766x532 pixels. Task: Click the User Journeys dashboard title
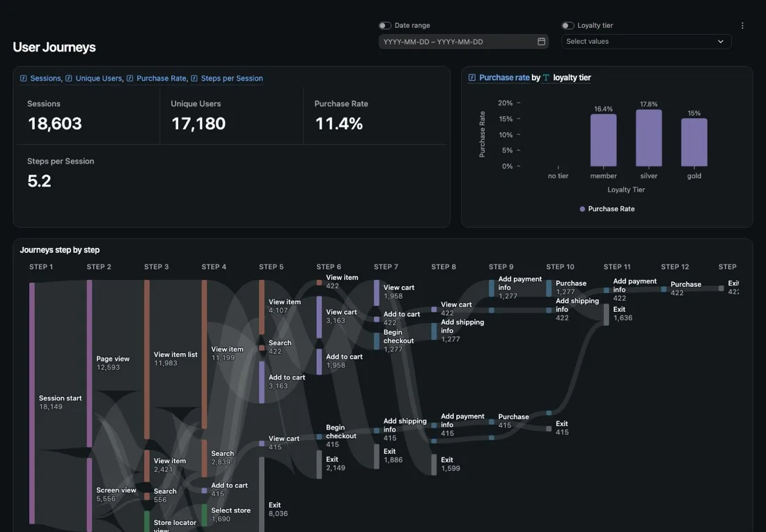(54, 47)
